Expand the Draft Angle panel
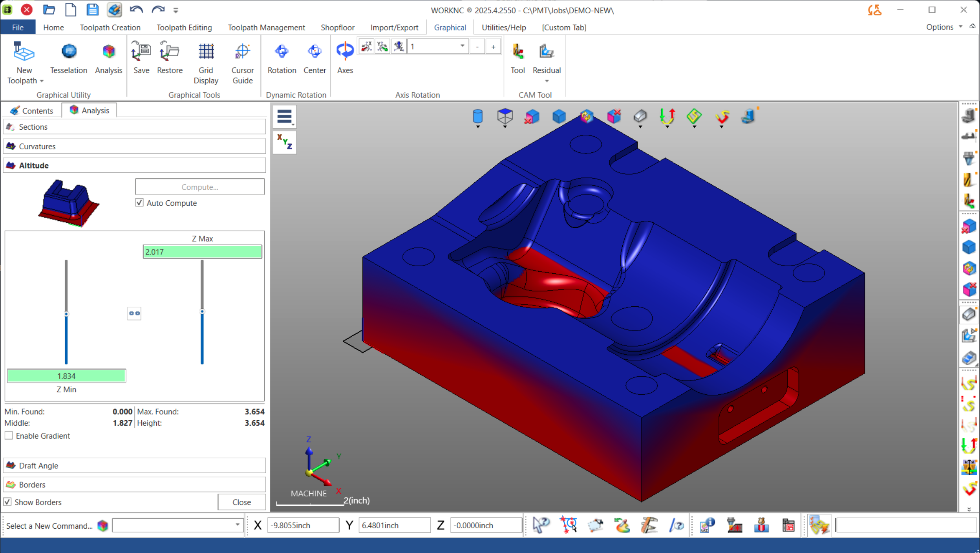 pyautogui.click(x=134, y=465)
